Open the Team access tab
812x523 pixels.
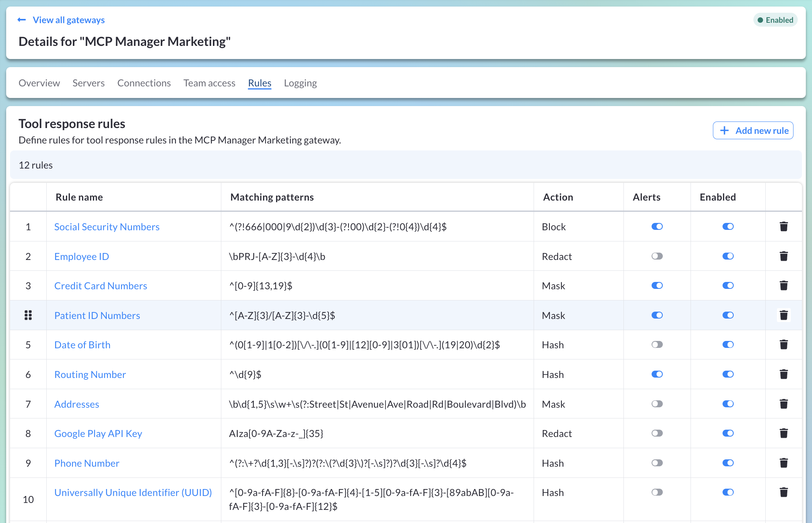pyautogui.click(x=209, y=83)
